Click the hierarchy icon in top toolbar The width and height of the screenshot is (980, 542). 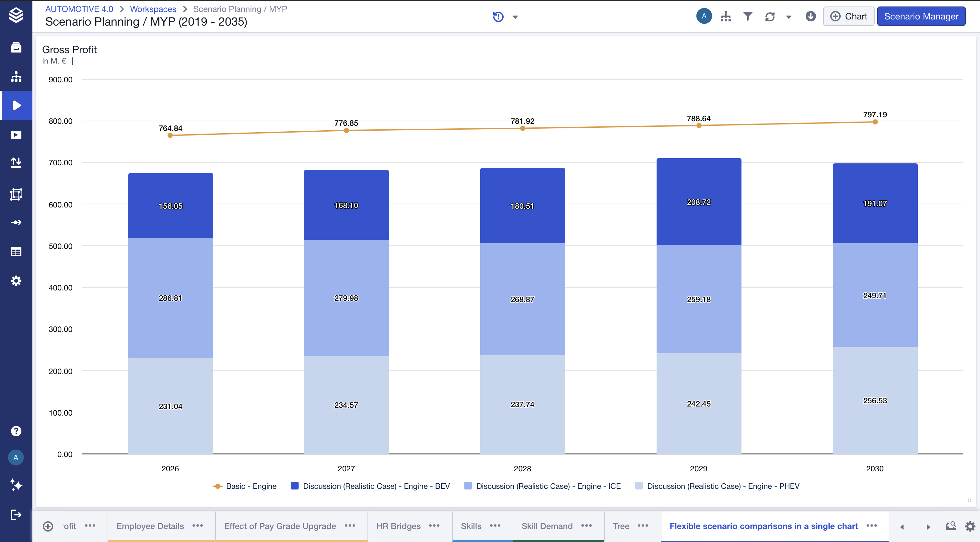pyautogui.click(x=726, y=16)
